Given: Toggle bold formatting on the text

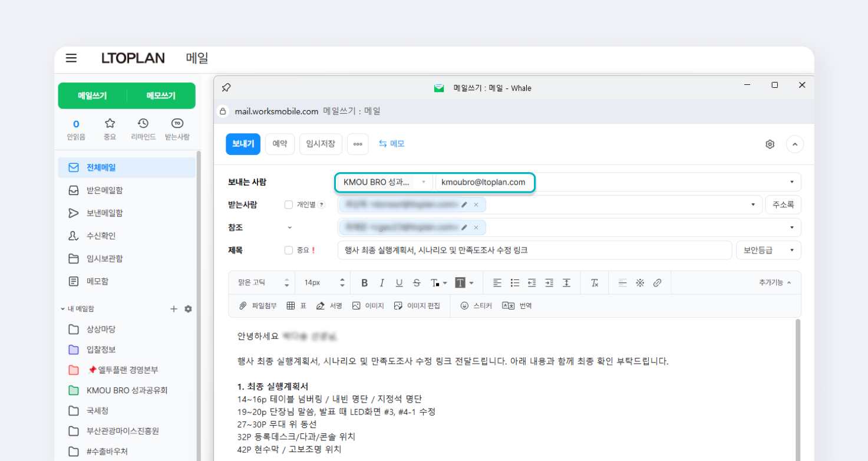Looking at the screenshot, I should click(x=364, y=282).
